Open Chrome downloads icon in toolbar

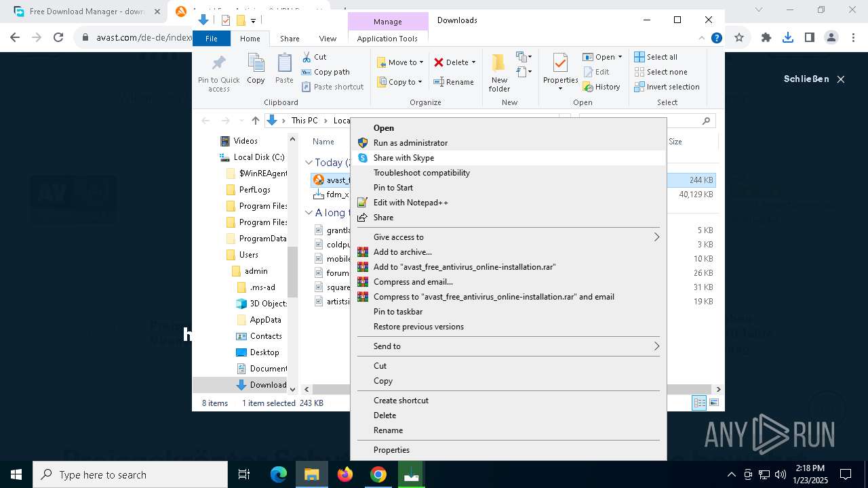(x=788, y=37)
